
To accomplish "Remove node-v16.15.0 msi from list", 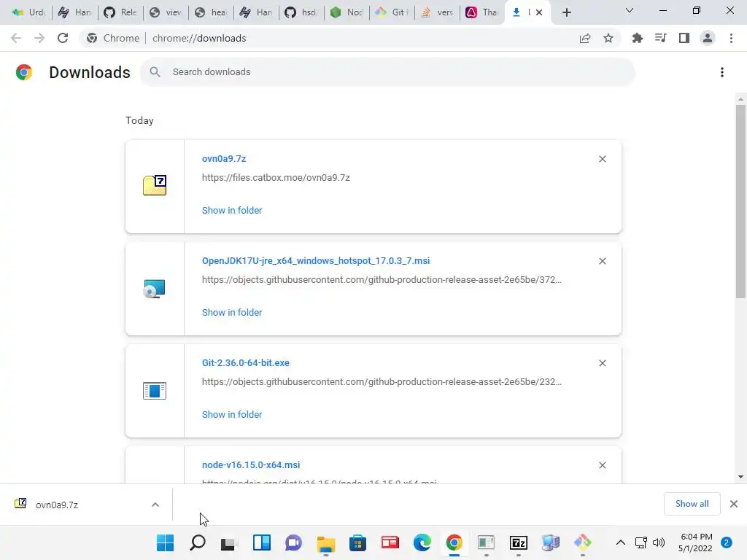I will pyautogui.click(x=603, y=465).
